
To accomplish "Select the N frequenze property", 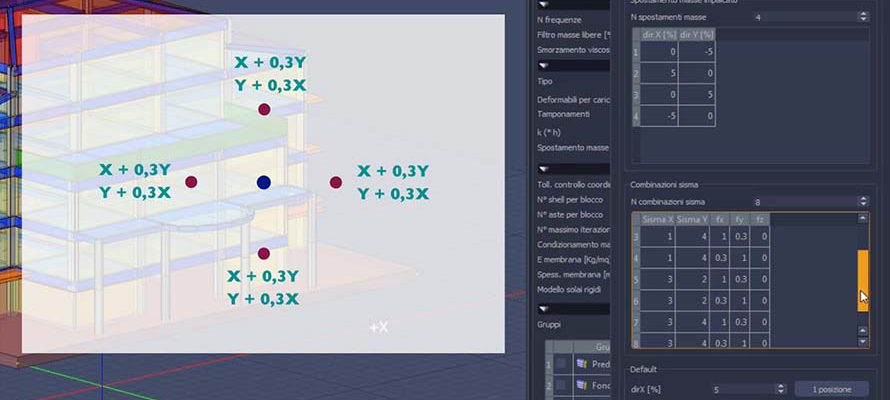I will point(559,19).
